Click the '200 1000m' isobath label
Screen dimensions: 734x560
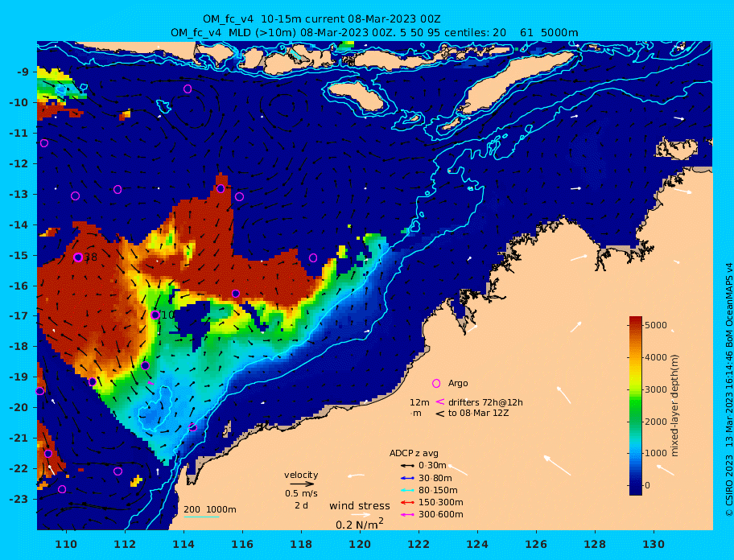210,509
